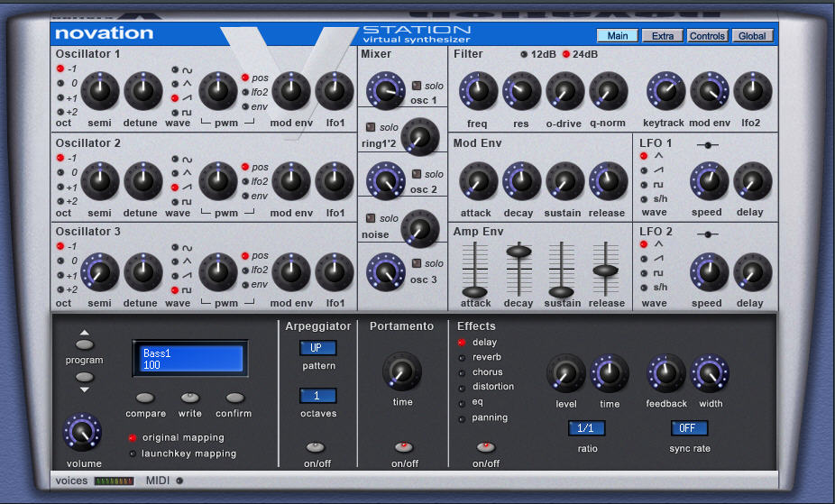The width and height of the screenshot is (835, 504).
Task: Enable launchkey mapping
Action: click(x=132, y=454)
